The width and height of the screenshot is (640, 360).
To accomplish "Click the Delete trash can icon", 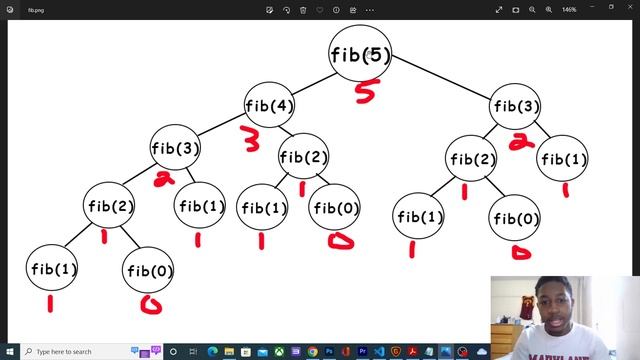I will tap(303, 10).
